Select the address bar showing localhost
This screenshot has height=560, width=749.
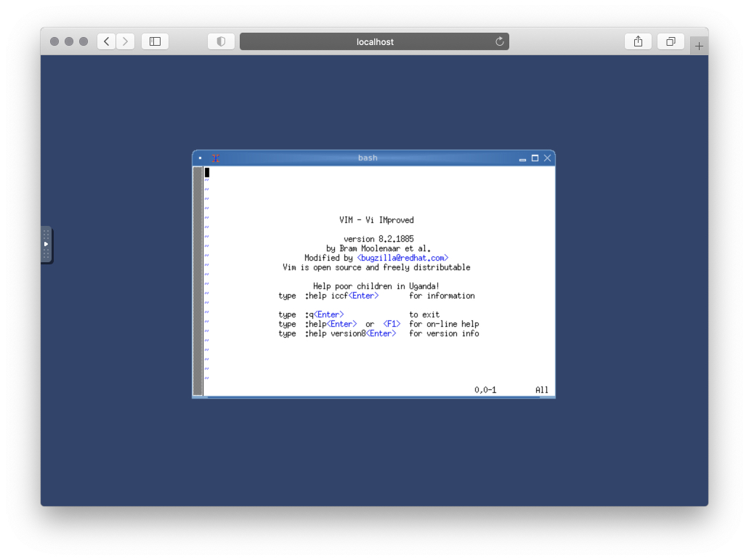pyautogui.click(x=375, y=41)
